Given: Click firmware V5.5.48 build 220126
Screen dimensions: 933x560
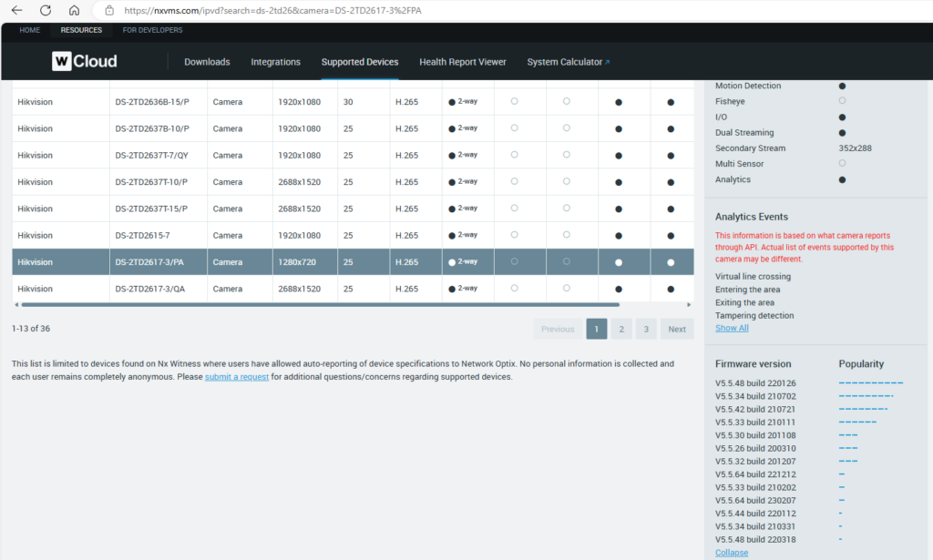Looking at the screenshot, I should 755,383.
